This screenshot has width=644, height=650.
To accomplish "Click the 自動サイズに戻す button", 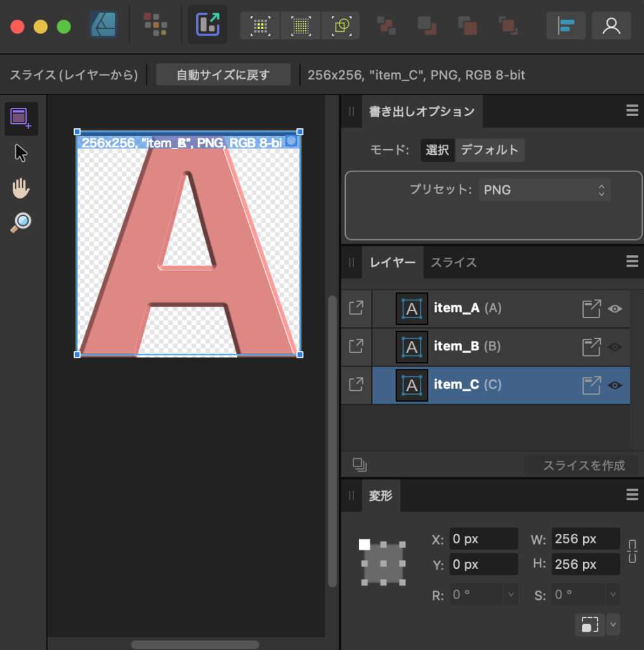I will (223, 75).
